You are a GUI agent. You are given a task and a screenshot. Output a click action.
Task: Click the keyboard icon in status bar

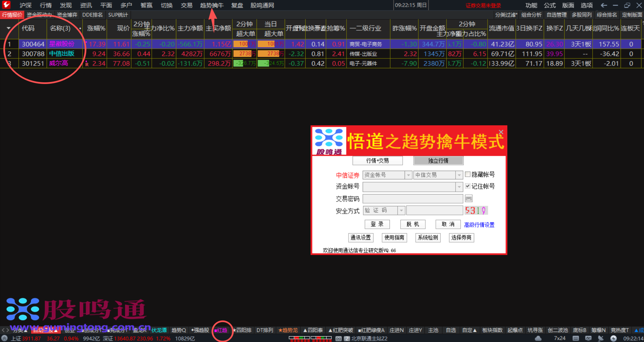576,338
